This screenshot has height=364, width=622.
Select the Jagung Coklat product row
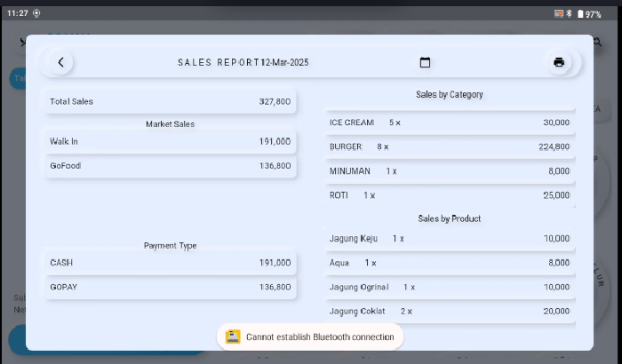(x=449, y=312)
